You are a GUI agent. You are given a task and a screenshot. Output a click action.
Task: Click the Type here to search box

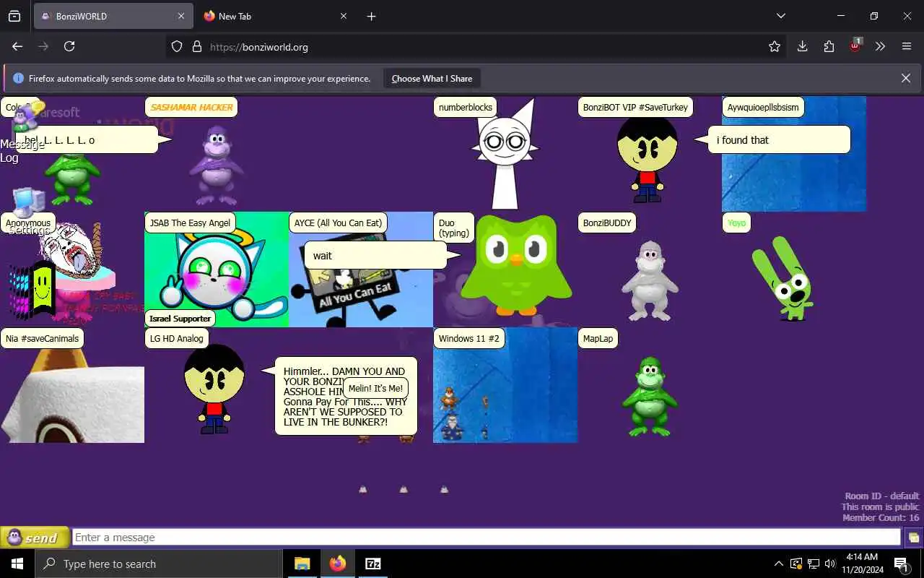tap(159, 564)
